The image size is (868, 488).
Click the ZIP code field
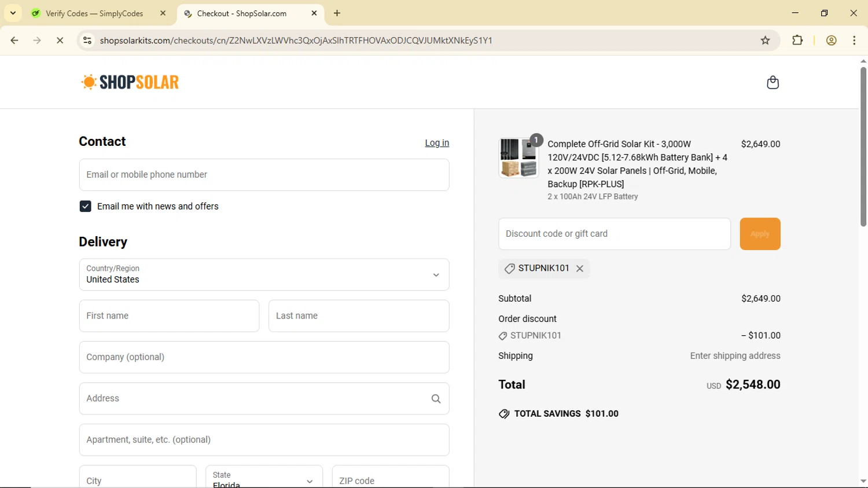coord(391,478)
